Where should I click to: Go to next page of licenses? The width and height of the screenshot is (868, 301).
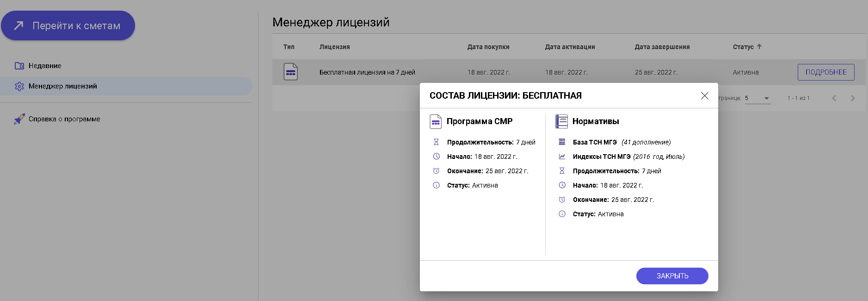(x=853, y=98)
